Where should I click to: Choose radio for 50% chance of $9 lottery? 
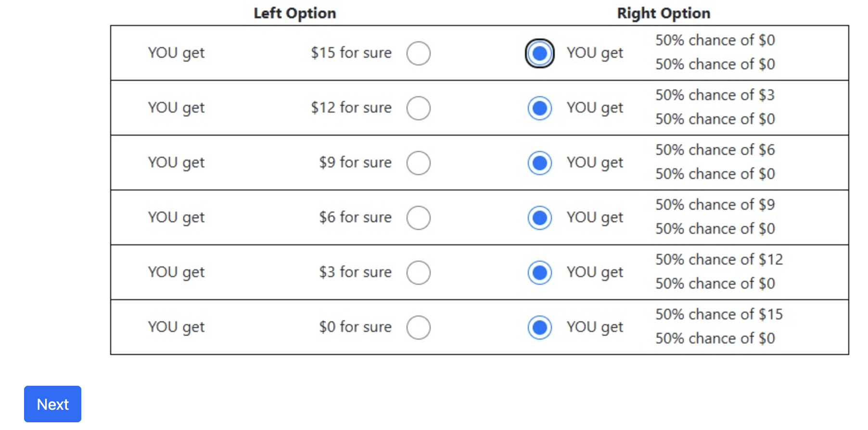tap(539, 217)
